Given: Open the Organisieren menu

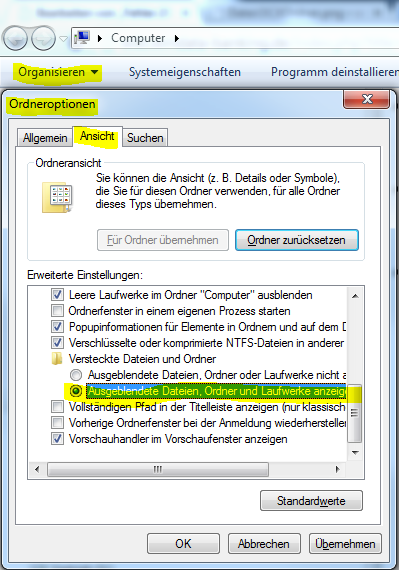Looking at the screenshot, I should coord(58,72).
